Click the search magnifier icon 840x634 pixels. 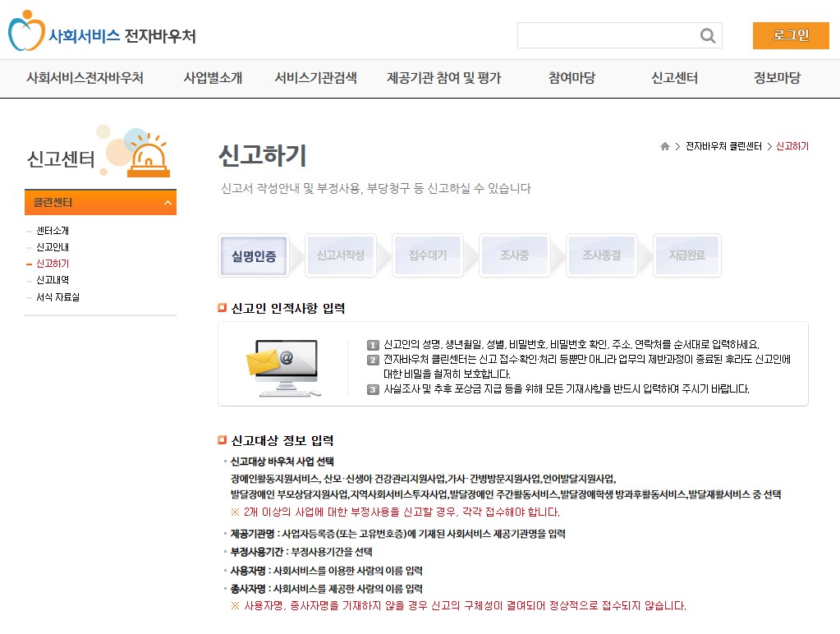(708, 35)
